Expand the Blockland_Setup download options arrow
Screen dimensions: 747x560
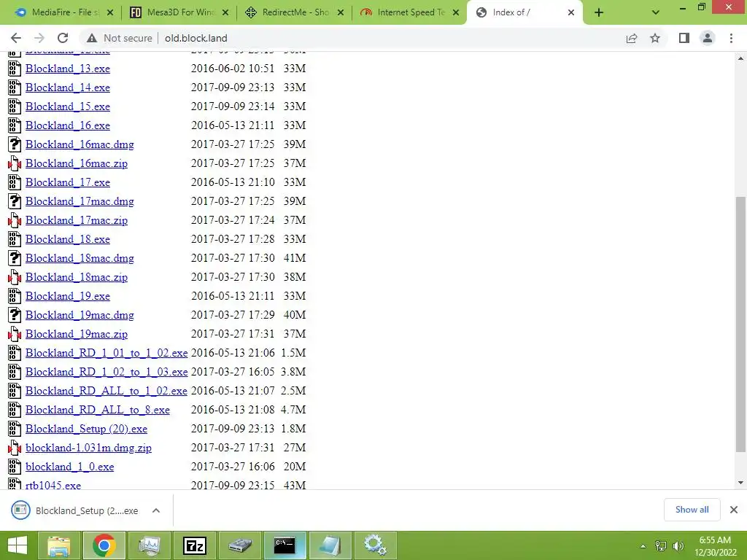[x=156, y=510]
